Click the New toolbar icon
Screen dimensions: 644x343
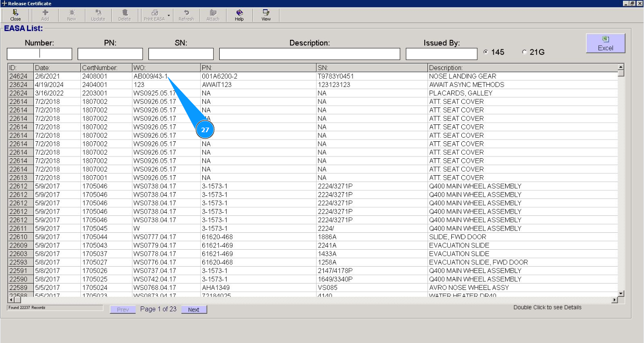coord(72,15)
